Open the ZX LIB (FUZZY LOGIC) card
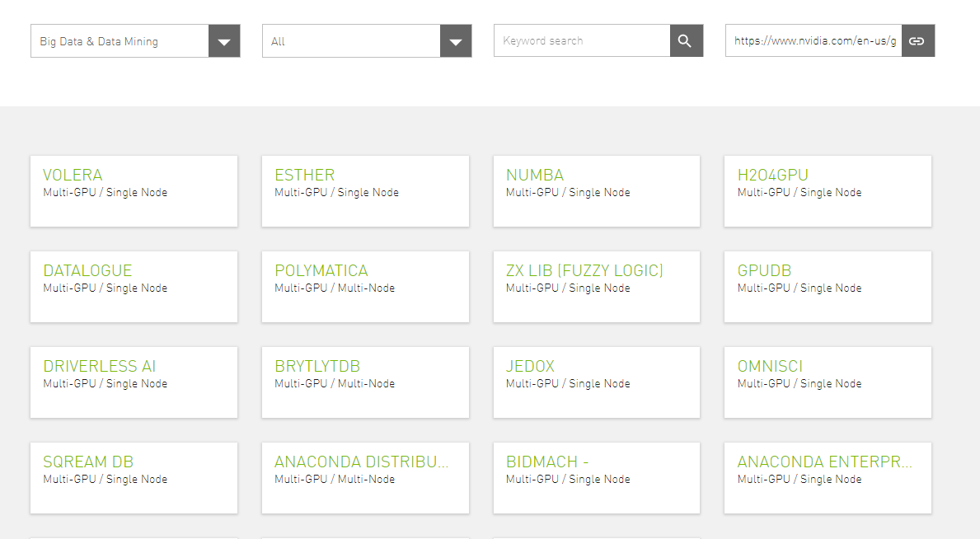Viewport: 980px width, 539px height. tap(597, 287)
